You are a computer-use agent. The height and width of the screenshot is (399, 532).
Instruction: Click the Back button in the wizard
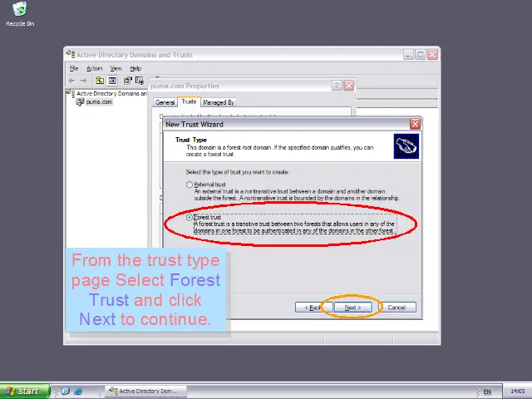click(x=313, y=308)
